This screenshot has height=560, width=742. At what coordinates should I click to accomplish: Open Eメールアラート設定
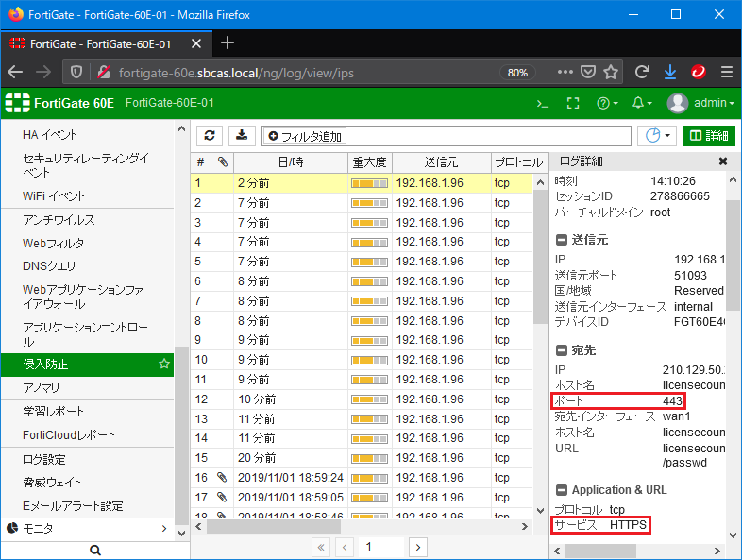[x=73, y=506]
